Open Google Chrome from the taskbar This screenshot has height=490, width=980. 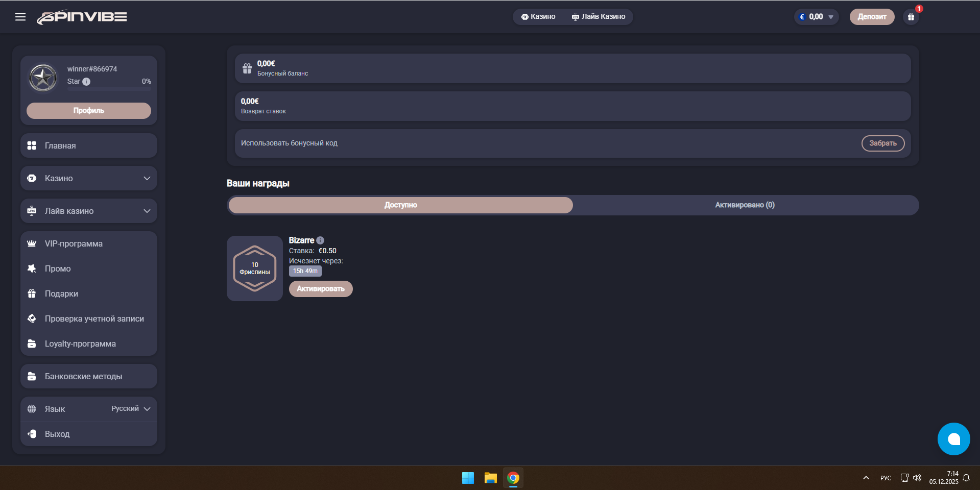click(513, 478)
